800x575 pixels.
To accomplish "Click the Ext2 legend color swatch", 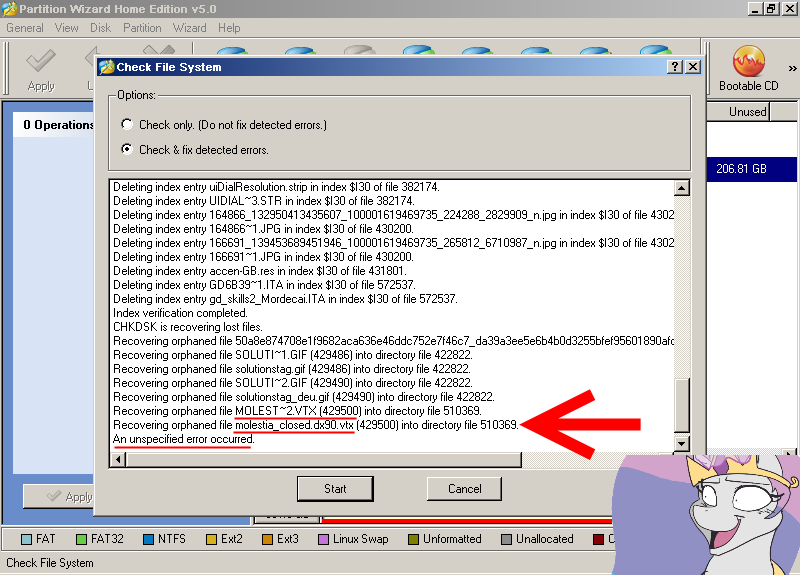I will click(x=211, y=539).
